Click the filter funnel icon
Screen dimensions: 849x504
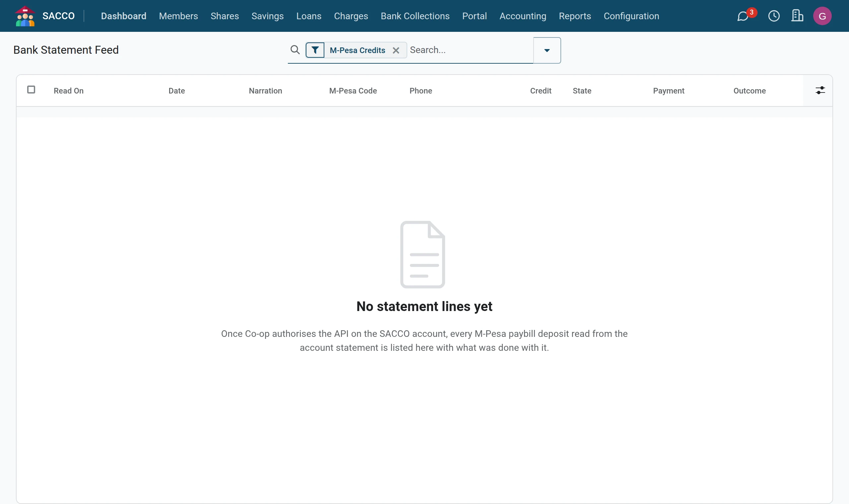point(315,50)
